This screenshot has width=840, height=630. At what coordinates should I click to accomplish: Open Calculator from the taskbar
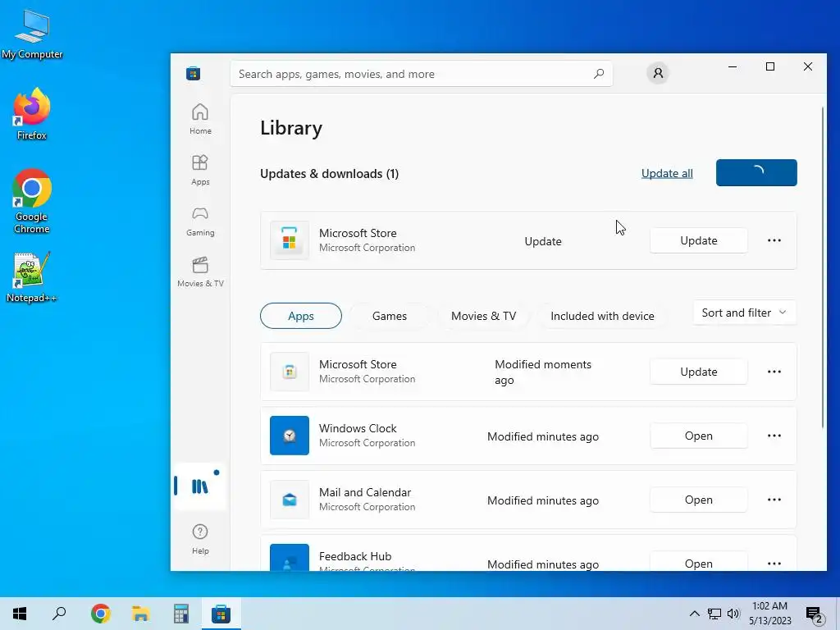click(x=181, y=614)
